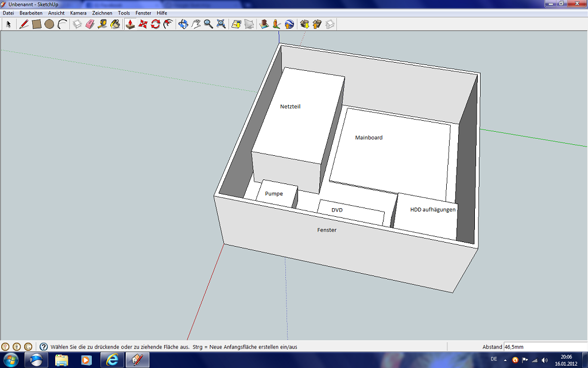Click Zoom Extents to fit model
Image resolution: width=588 pixels, height=368 pixels.
pos(220,24)
